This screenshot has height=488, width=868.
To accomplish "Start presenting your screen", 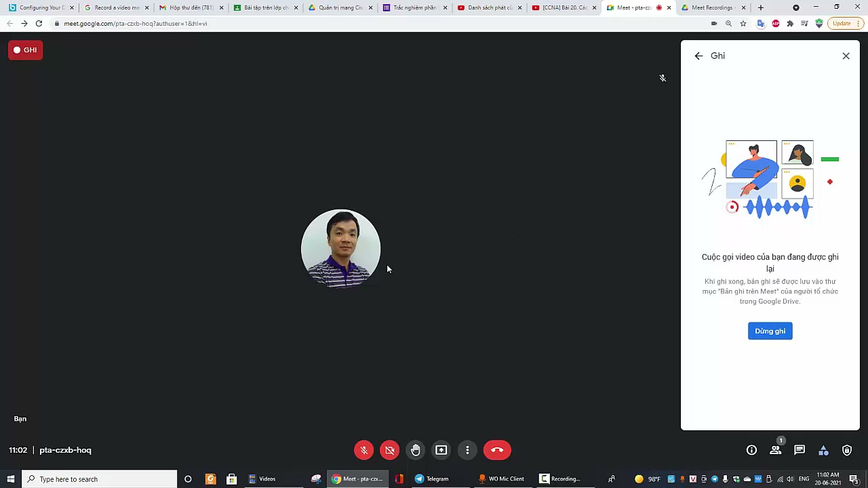I will pos(441,449).
